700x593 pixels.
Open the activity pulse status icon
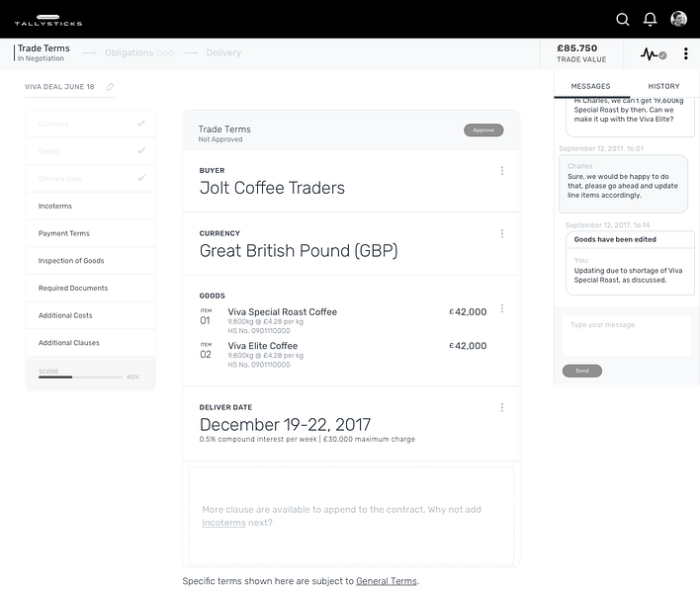point(654,54)
